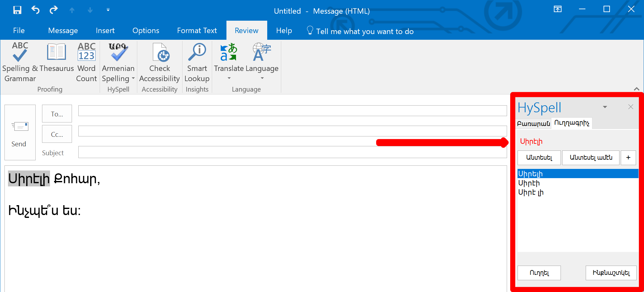Switch to the Բառարան tab in HySpell
This screenshot has width=644, height=292.
533,123
